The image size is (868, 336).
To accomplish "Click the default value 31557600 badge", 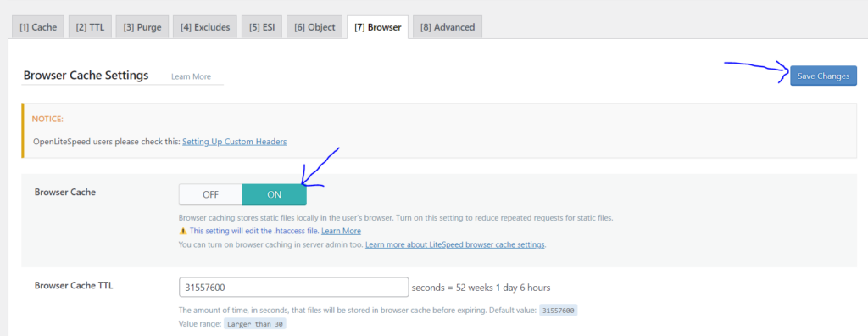I will (x=558, y=311).
